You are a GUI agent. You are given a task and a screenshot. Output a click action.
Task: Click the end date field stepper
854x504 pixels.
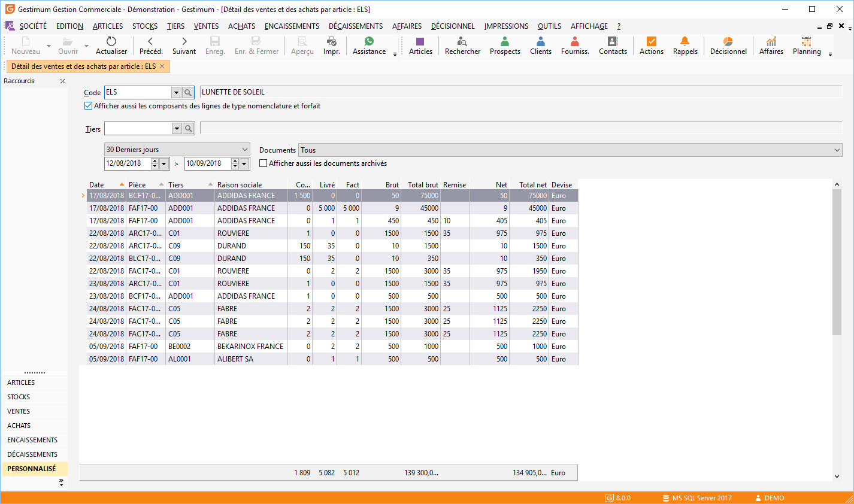click(x=235, y=163)
